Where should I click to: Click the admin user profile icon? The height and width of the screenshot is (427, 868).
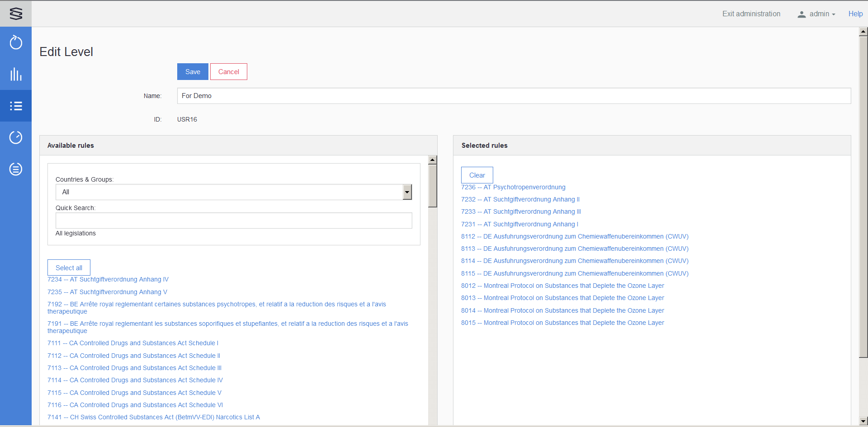point(802,14)
